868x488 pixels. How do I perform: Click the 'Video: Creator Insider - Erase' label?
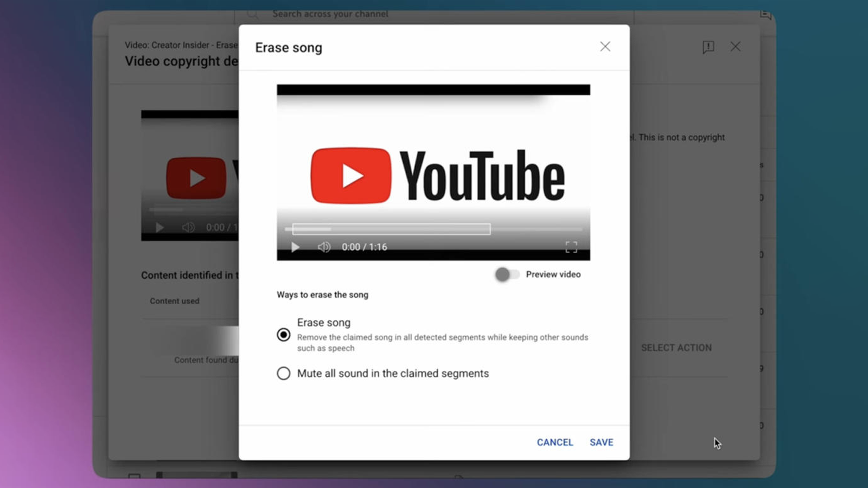pyautogui.click(x=181, y=45)
